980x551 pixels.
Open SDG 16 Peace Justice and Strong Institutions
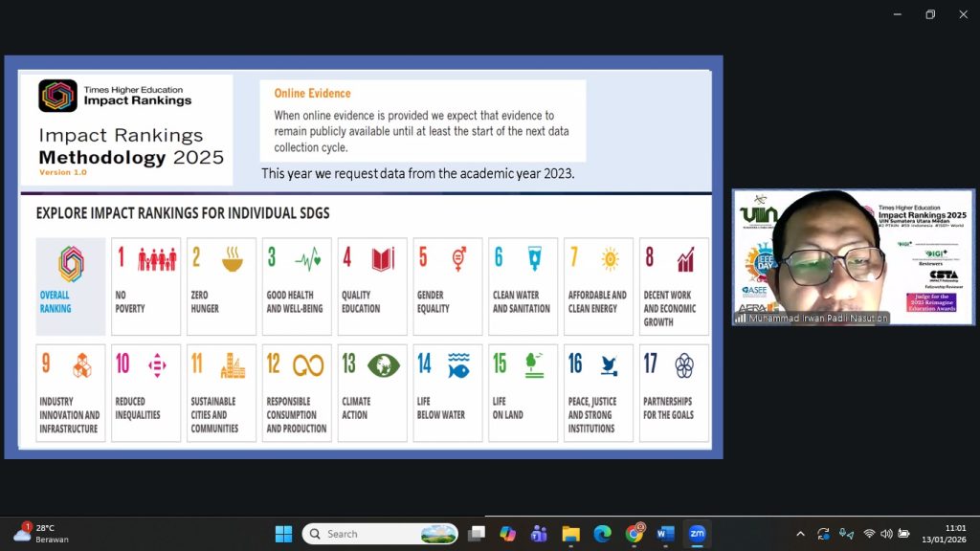598,393
